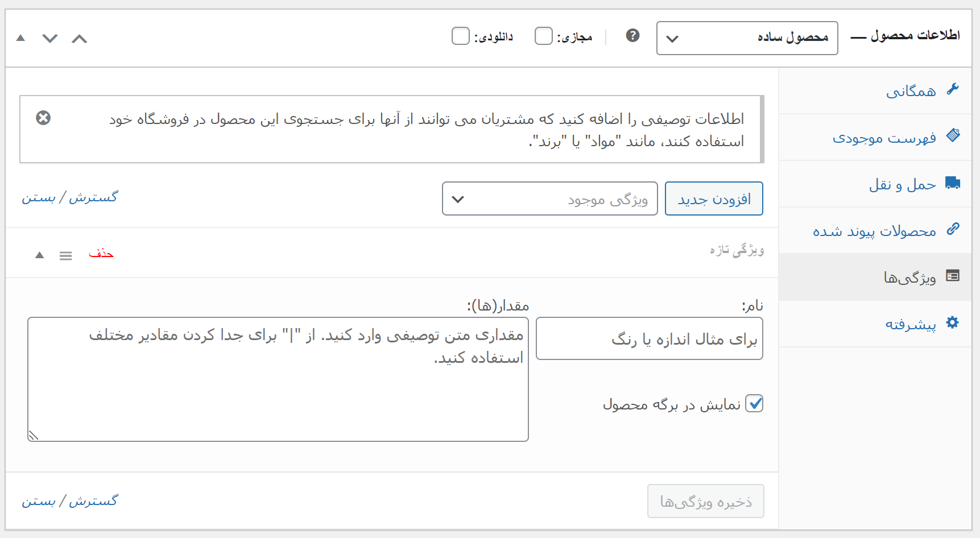This screenshot has width=980, height=538.
Task: Toggle the product data panel triangle
Action: [20, 38]
